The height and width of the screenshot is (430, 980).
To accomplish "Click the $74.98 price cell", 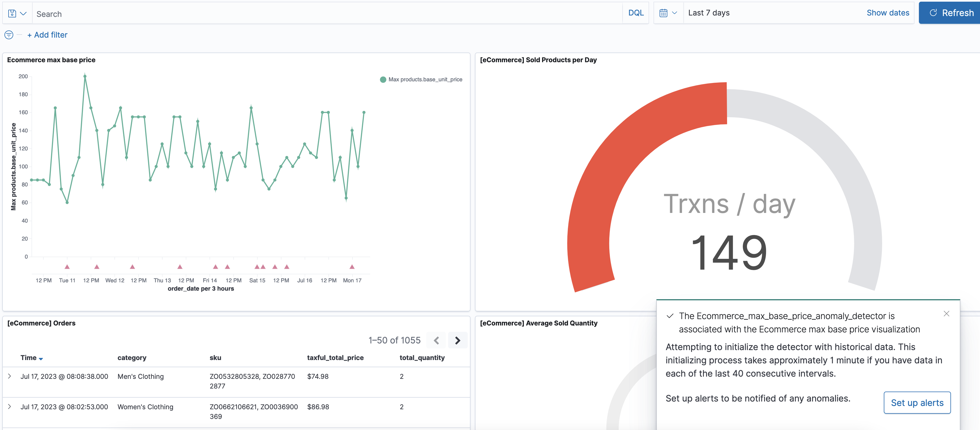I will click(x=318, y=376).
